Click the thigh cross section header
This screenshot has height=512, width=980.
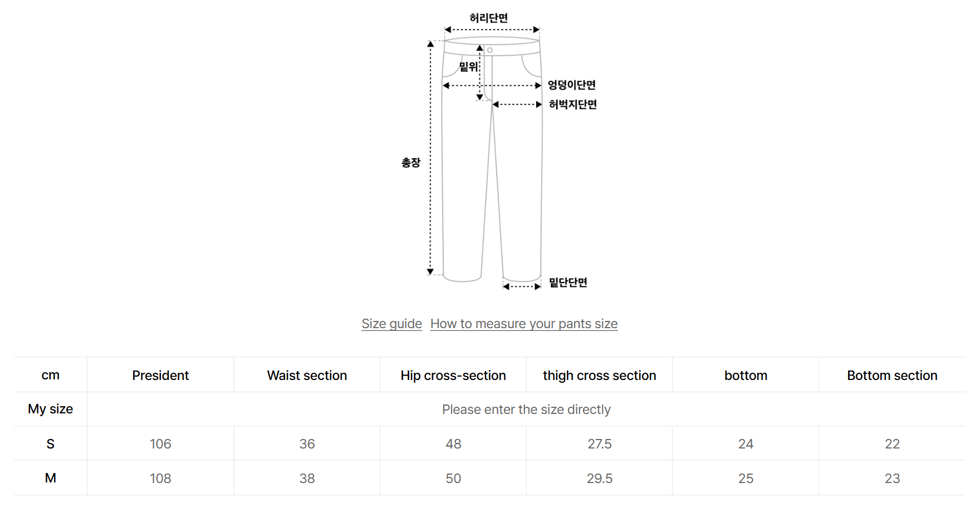[x=599, y=376]
